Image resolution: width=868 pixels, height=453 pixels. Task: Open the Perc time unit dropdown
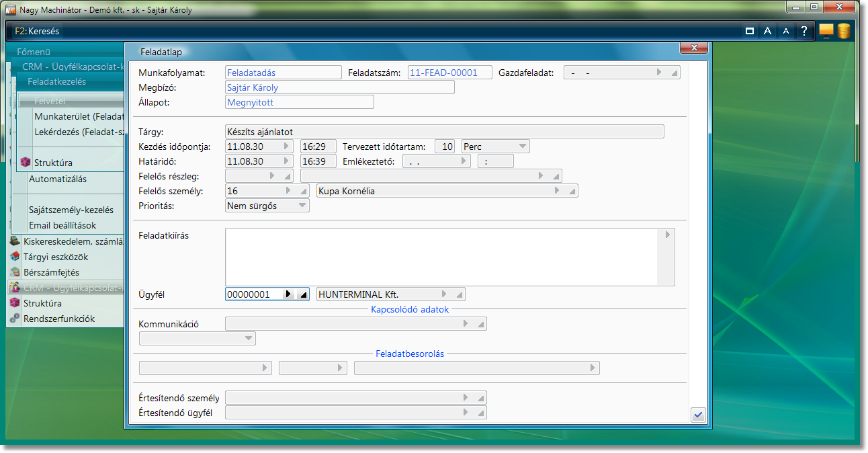pos(522,146)
